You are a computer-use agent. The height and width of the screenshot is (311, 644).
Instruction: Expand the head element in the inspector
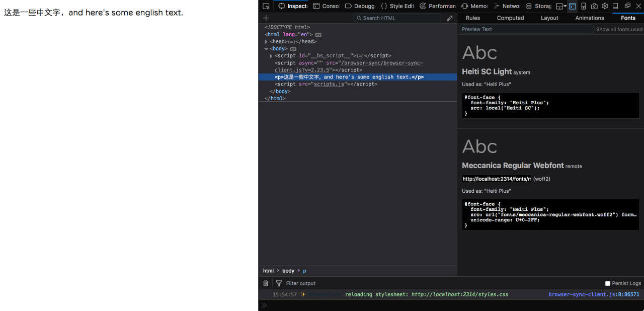point(266,41)
